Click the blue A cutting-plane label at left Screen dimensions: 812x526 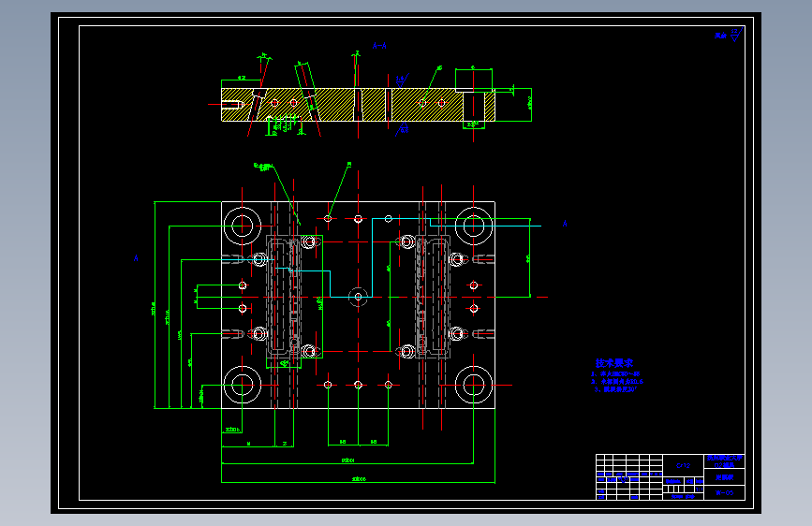click(x=136, y=257)
